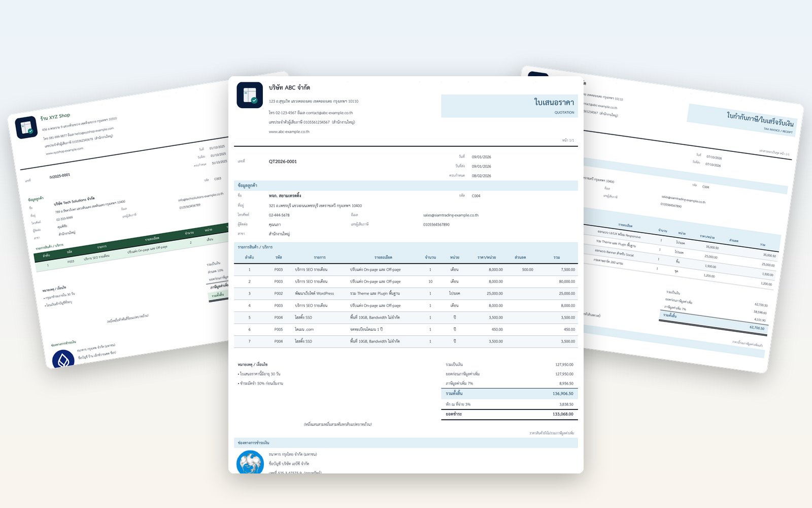The width and height of the screenshot is (812, 508).
Task: Click the Bangkok Bank logo on left invoice
Action: (63, 359)
